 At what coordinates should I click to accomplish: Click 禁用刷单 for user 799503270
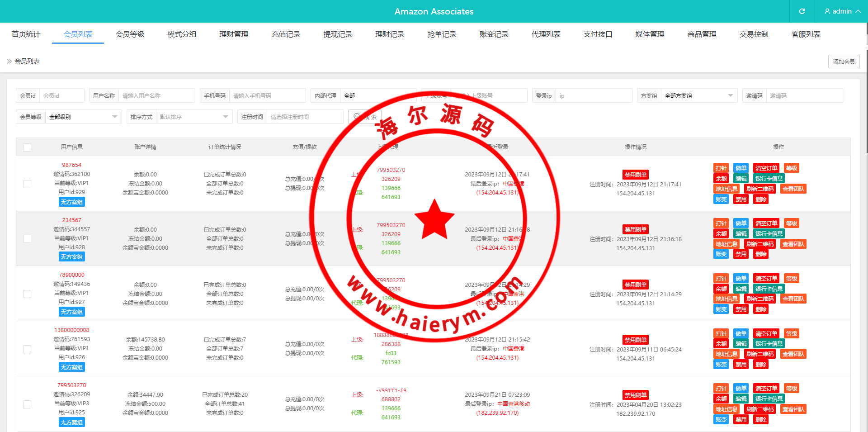pos(635,395)
